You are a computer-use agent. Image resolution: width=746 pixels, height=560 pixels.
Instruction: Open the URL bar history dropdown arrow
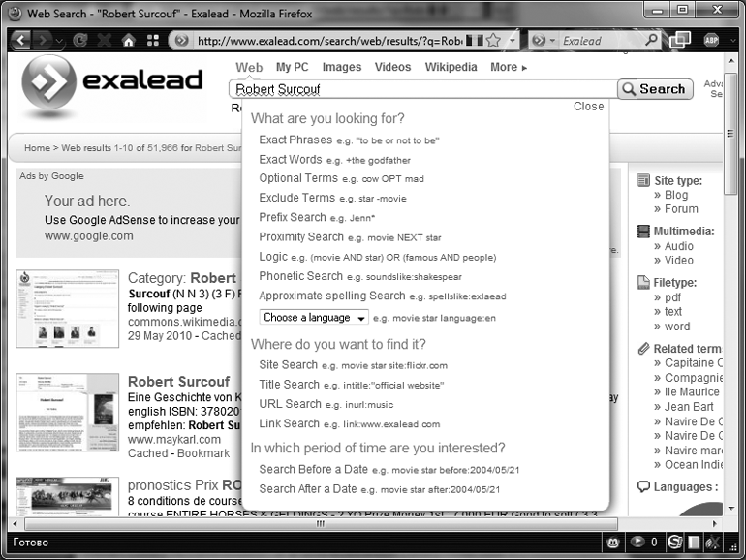coord(513,41)
